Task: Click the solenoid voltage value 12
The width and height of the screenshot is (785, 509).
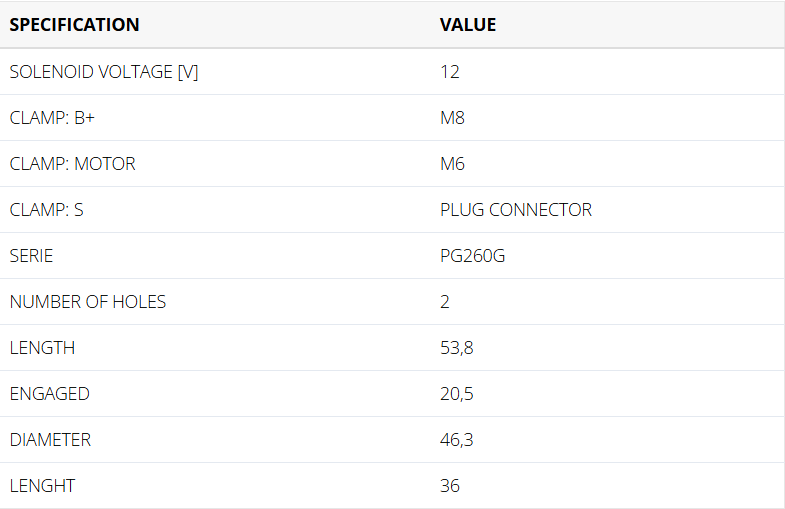Action: 449,72
